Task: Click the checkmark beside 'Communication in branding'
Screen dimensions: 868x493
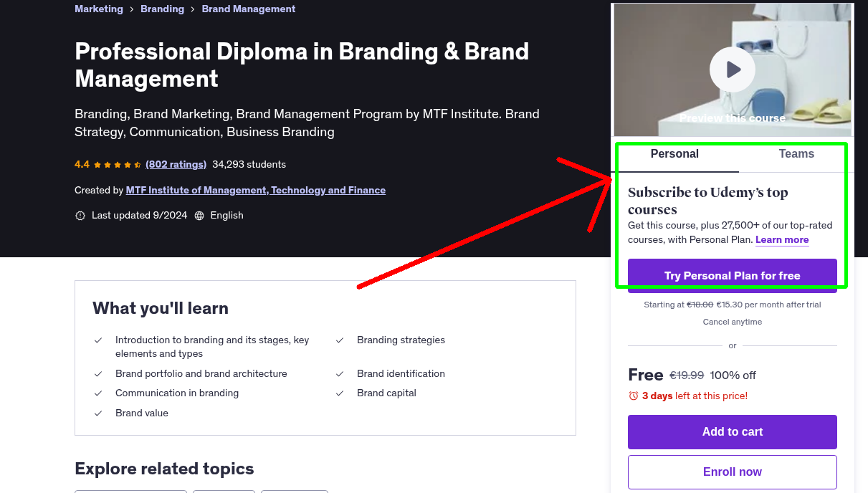Action: click(98, 393)
